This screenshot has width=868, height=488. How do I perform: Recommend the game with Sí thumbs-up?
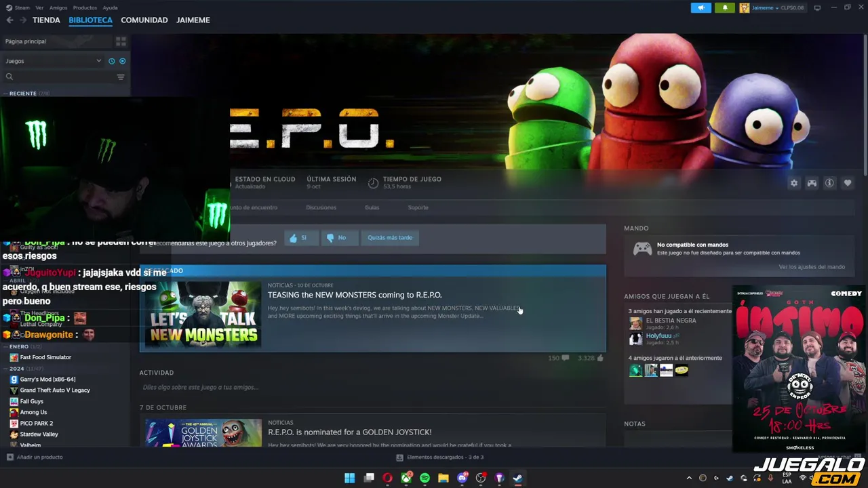coord(300,238)
